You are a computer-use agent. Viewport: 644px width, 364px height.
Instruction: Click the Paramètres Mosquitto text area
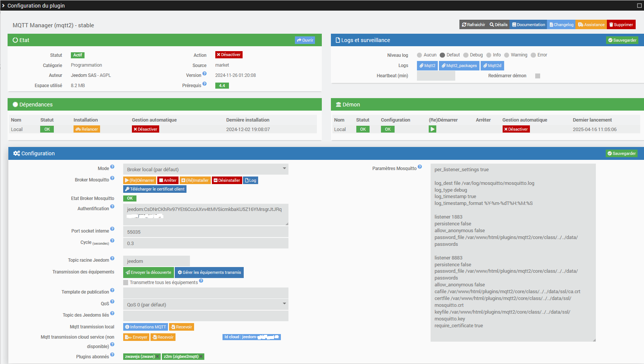coord(513,253)
